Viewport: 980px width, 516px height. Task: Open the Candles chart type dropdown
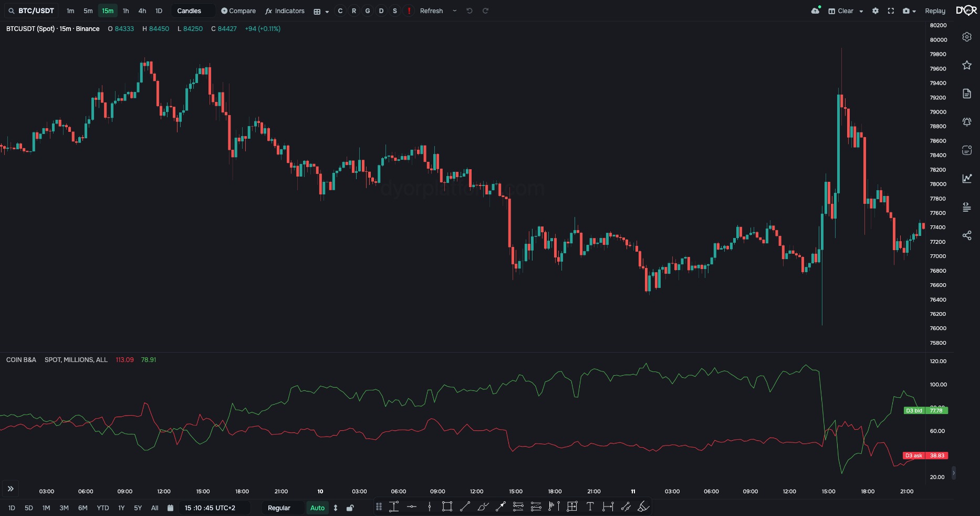pos(193,11)
